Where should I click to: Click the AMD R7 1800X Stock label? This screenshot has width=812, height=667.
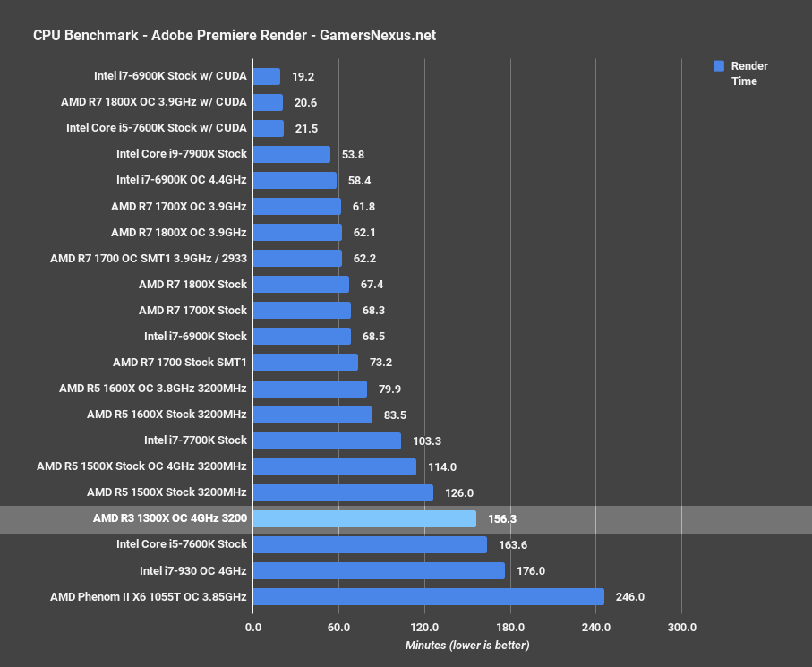192,285
